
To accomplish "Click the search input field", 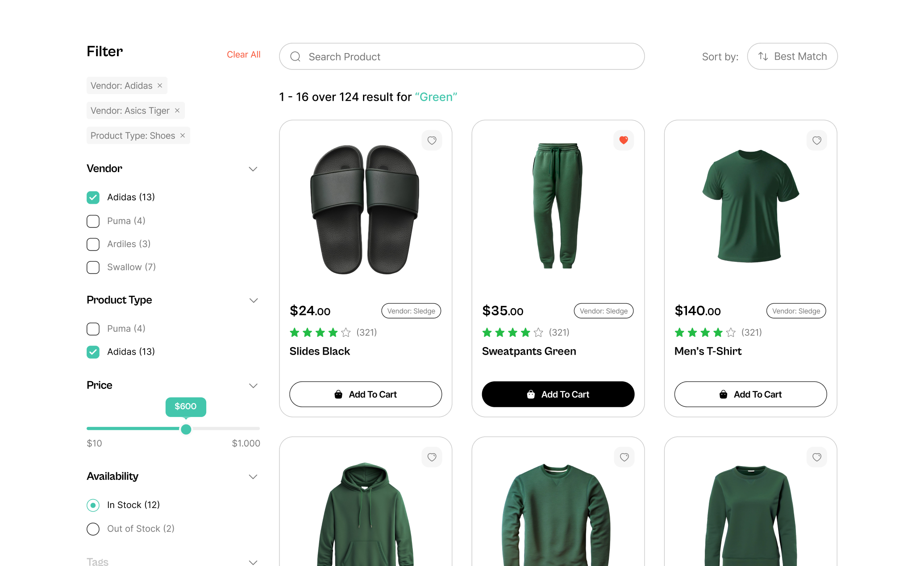I will pos(462,56).
